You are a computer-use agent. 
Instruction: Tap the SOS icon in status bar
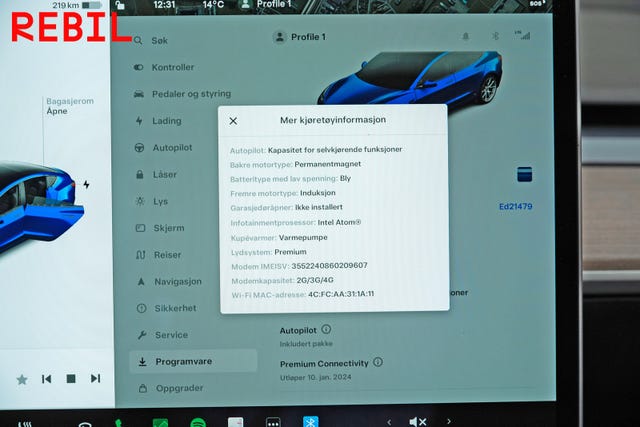coord(537,3)
